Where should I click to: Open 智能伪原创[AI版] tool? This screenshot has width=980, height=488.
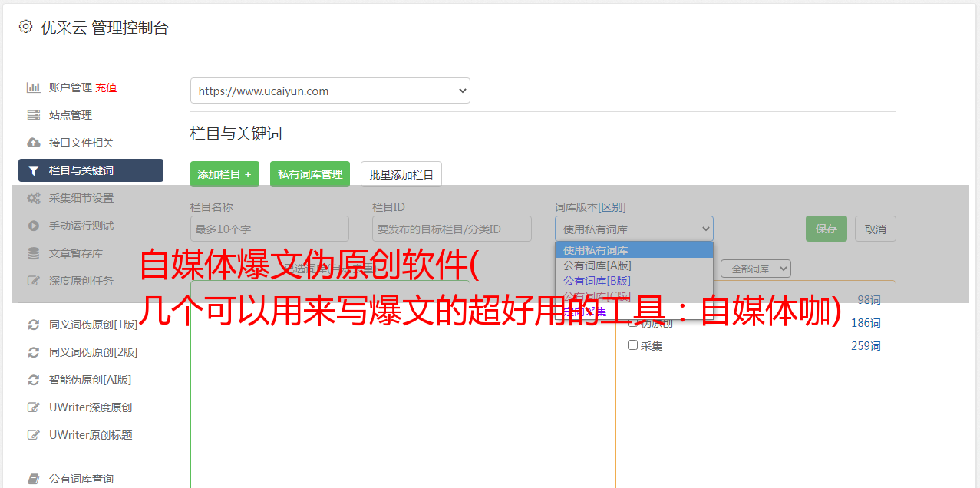pos(91,380)
